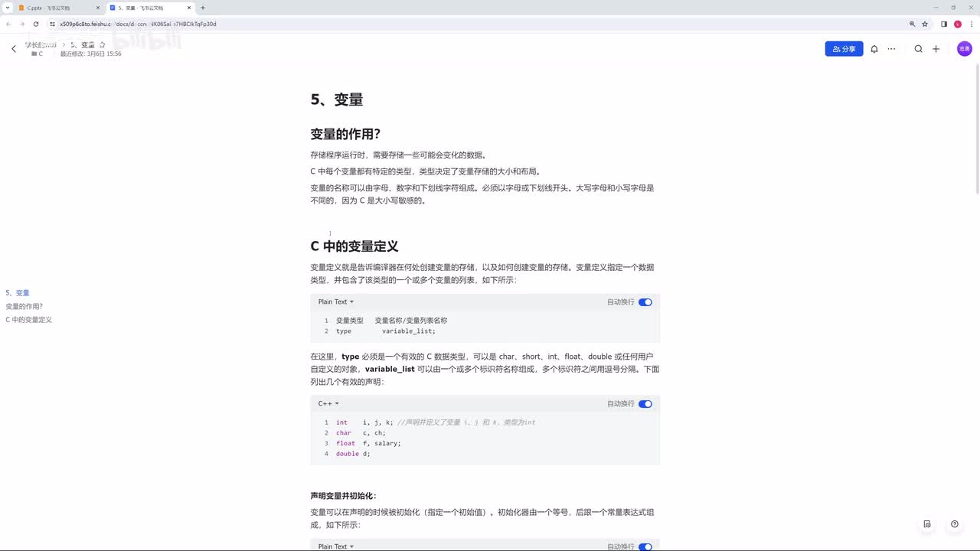This screenshot has height=551, width=980.
Task: Toggle auto-wrap on the C++ code block
Action: pyautogui.click(x=645, y=404)
